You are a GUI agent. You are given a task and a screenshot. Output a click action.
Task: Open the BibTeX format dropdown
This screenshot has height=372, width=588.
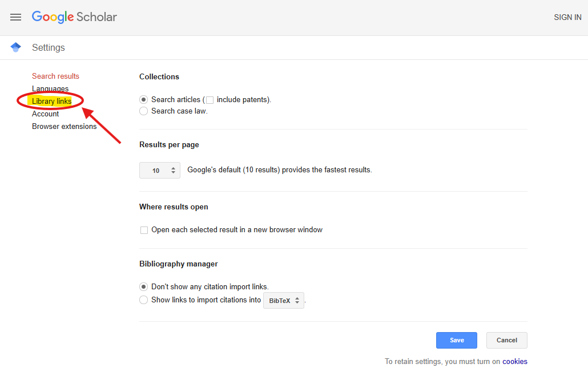coord(284,301)
